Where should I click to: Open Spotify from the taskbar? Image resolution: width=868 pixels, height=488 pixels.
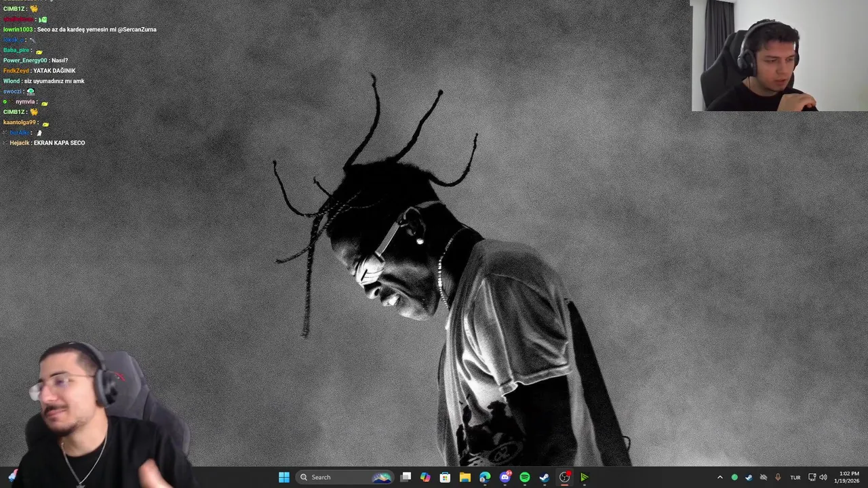(x=525, y=477)
